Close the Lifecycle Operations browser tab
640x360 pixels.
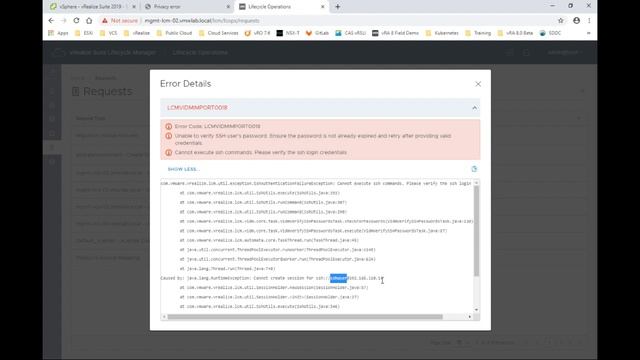tap(322, 7)
